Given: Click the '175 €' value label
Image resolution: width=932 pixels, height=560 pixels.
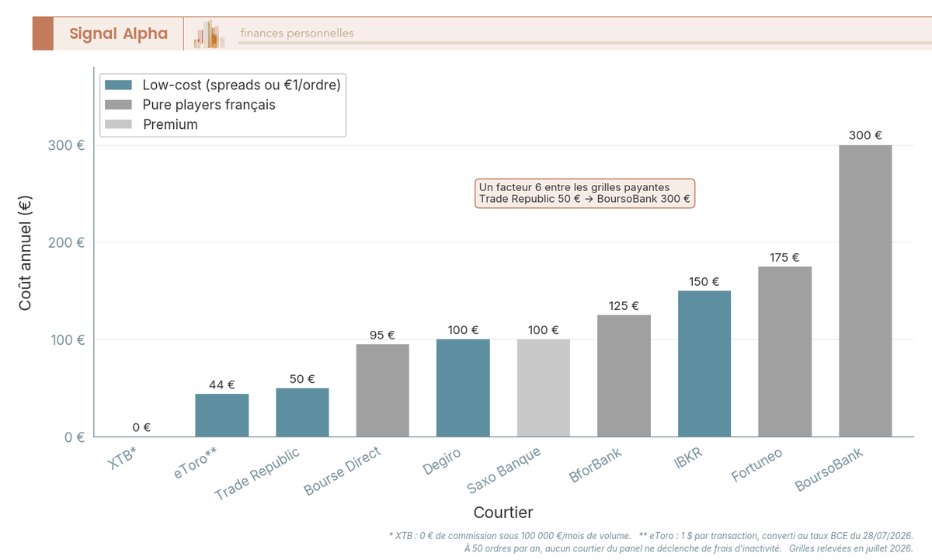Looking at the screenshot, I should pos(784,257).
